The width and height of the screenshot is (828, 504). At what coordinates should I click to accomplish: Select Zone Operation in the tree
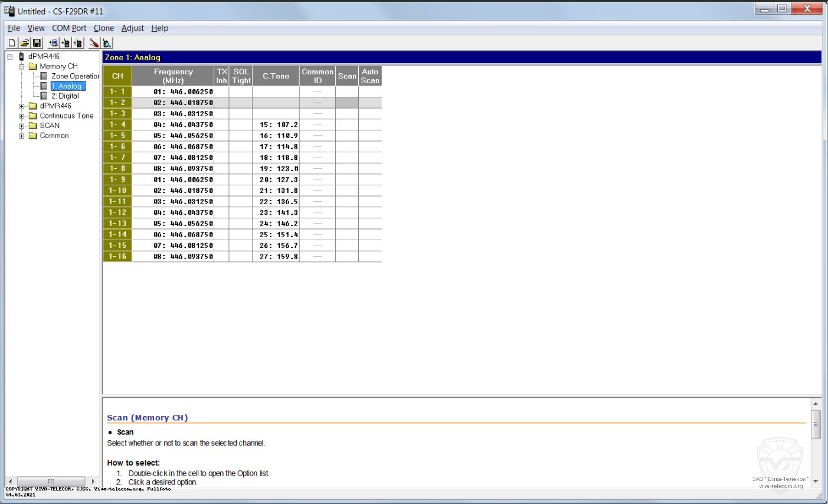tap(75, 76)
